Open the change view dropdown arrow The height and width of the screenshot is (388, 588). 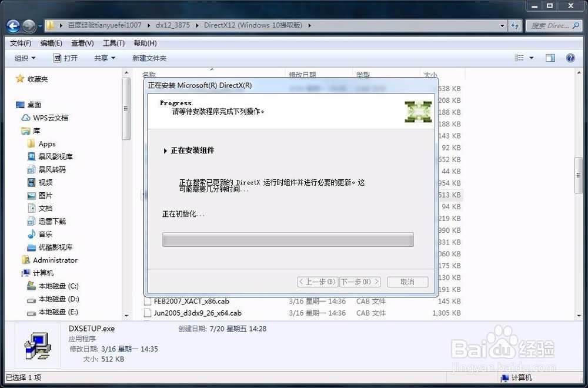pos(532,57)
